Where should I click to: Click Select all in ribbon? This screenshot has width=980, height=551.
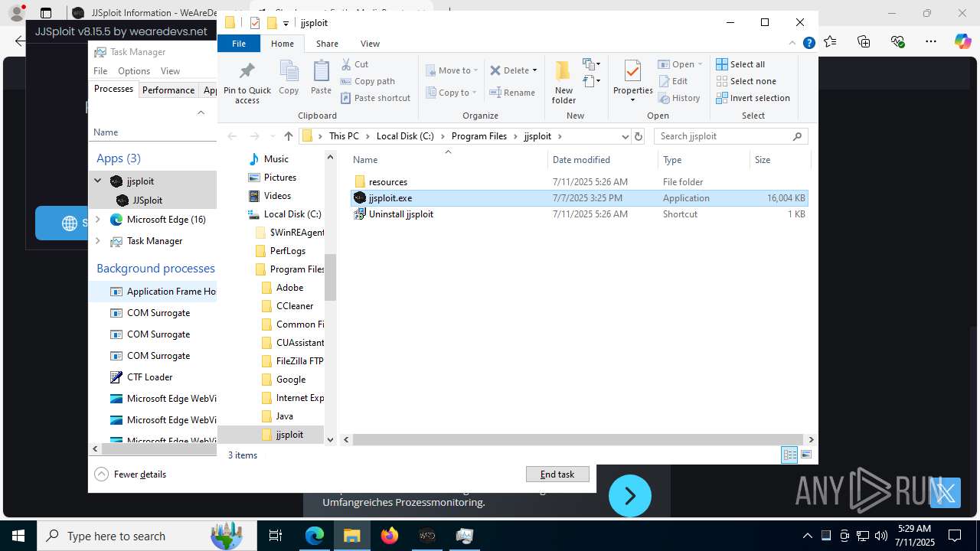[x=740, y=64]
